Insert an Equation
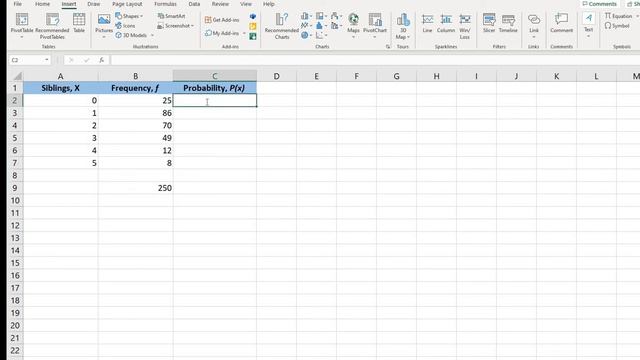Image resolution: width=640 pixels, height=360 pixels. tap(618, 16)
